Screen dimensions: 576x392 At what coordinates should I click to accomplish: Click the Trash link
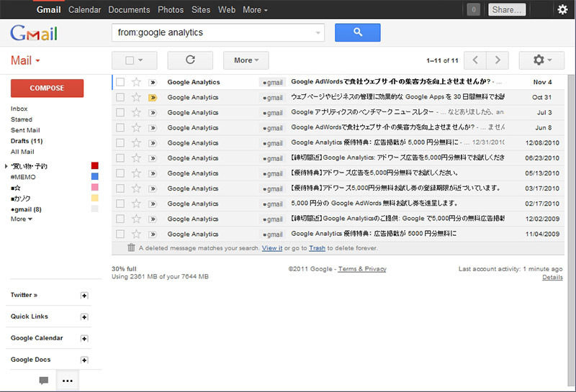click(317, 248)
